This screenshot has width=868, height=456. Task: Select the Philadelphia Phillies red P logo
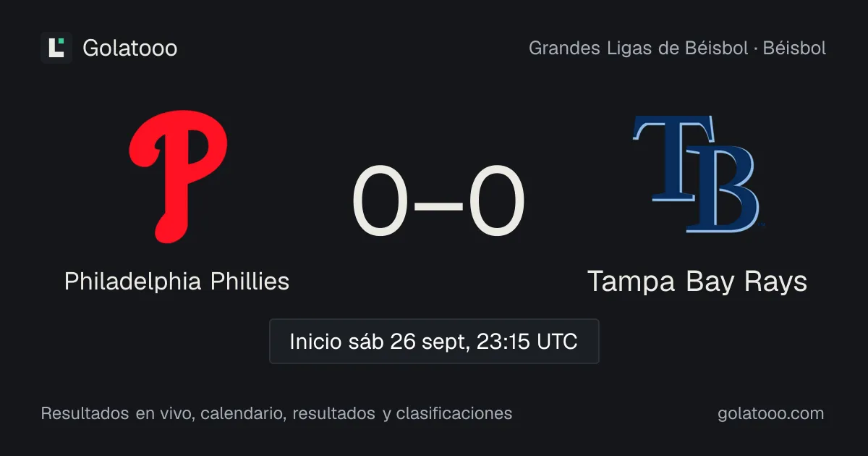click(x=177, y=177)
